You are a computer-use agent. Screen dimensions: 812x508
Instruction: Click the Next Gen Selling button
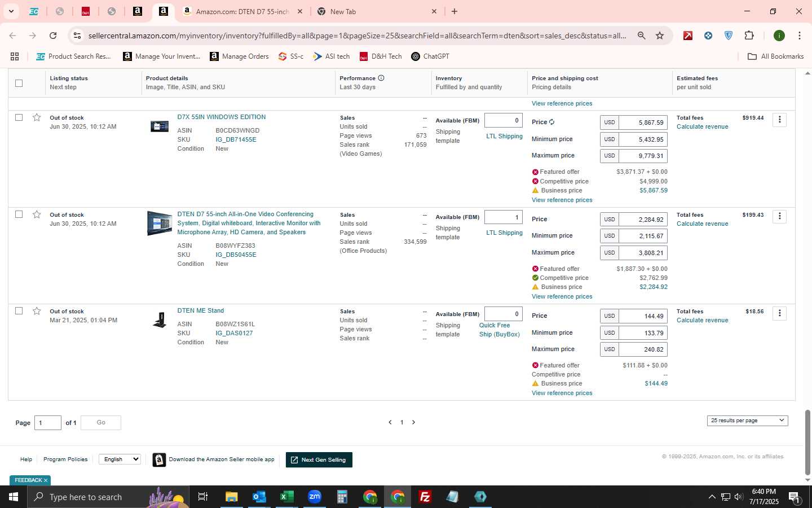click(319, 460)
